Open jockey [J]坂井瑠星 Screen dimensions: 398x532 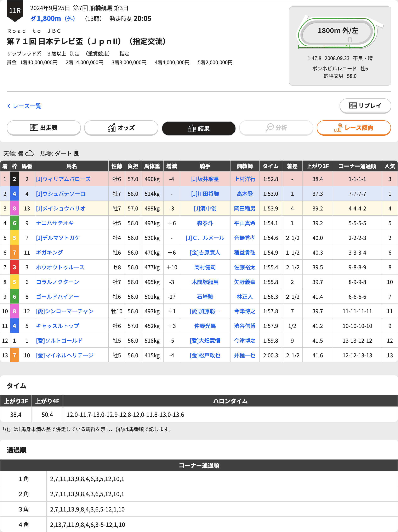click(205, 179)
